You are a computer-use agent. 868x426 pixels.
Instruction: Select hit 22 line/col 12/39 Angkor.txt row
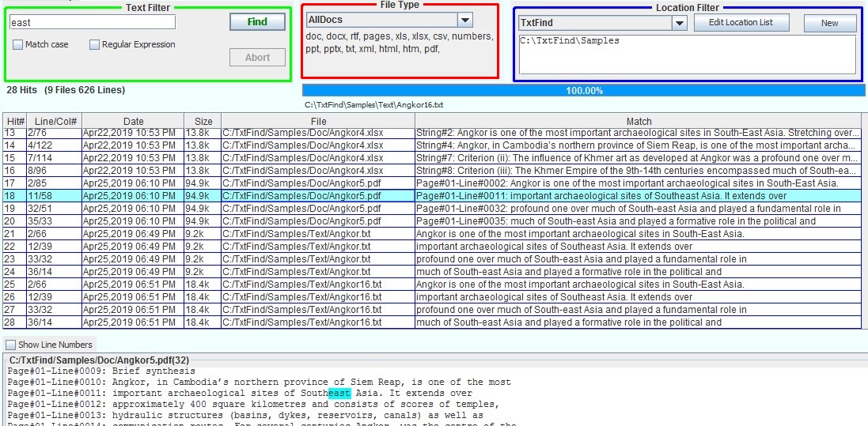[432, 247]
